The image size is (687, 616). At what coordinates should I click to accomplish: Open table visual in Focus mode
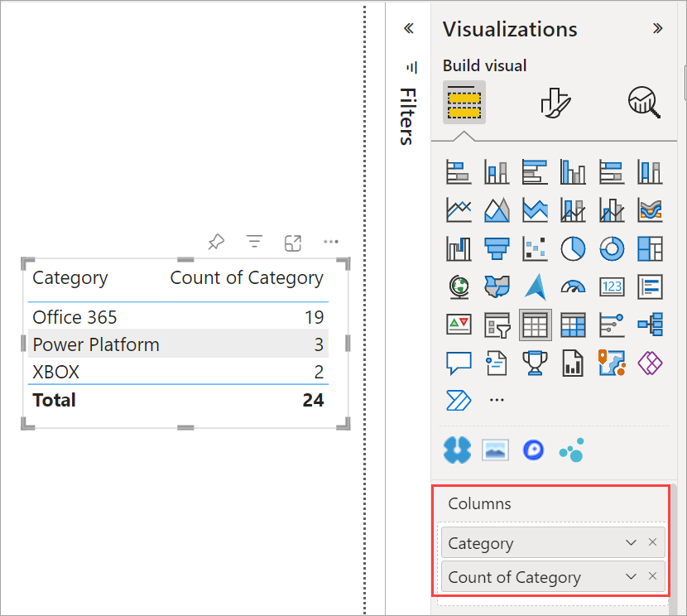[x=293, y=243]
